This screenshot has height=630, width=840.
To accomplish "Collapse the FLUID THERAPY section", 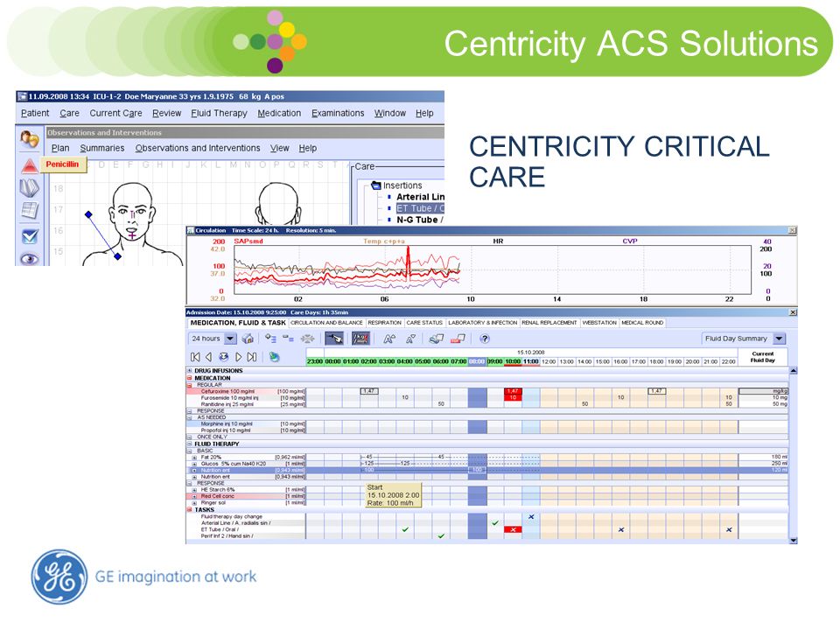I will [189, 444].
